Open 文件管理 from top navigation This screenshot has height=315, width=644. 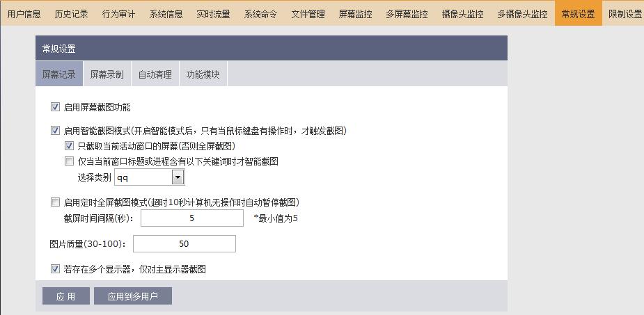pos(308,13)
